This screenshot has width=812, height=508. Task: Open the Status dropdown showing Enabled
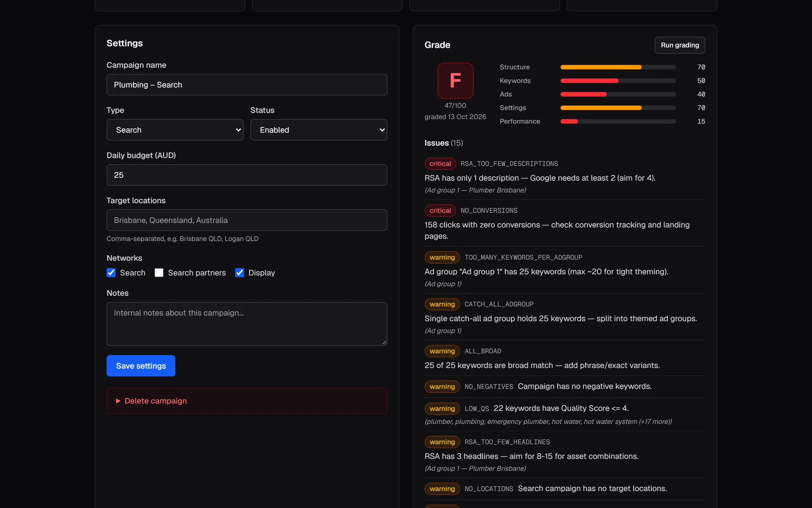[318, 130]
